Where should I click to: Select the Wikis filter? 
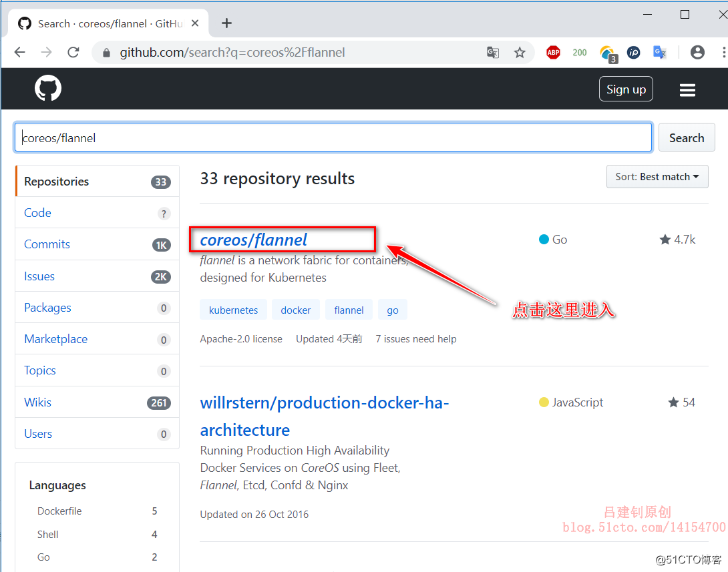click(97, 402)
